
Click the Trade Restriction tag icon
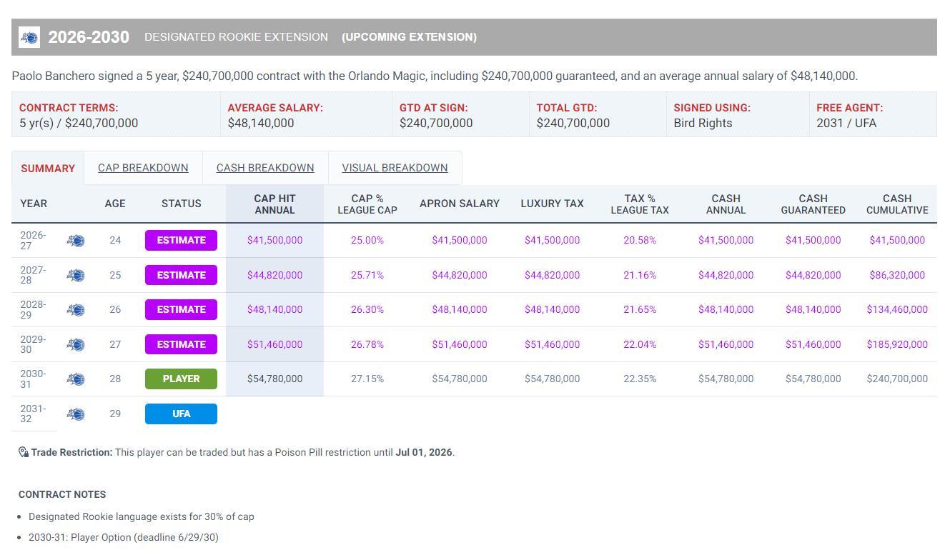tap(24, 452)
